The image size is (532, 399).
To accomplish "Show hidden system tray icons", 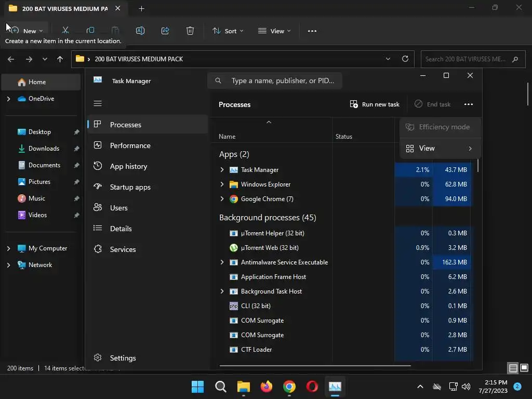I will 420,387.
